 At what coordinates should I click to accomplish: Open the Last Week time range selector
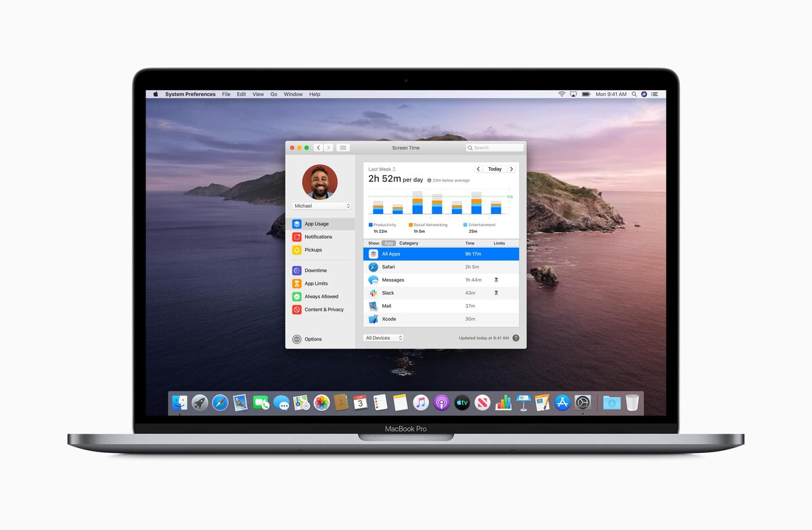pyautogui.click(x=381, y=169)
